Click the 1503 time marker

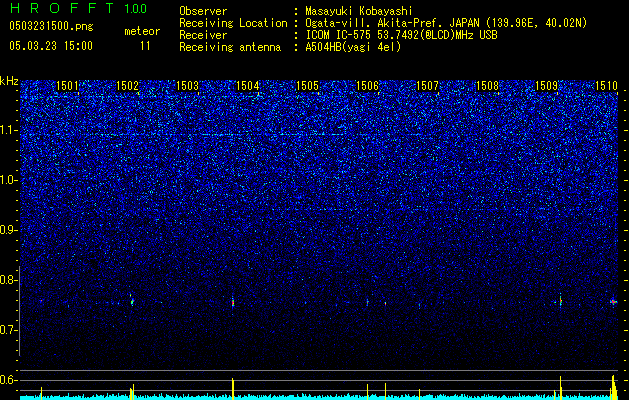tap(187, 86)
